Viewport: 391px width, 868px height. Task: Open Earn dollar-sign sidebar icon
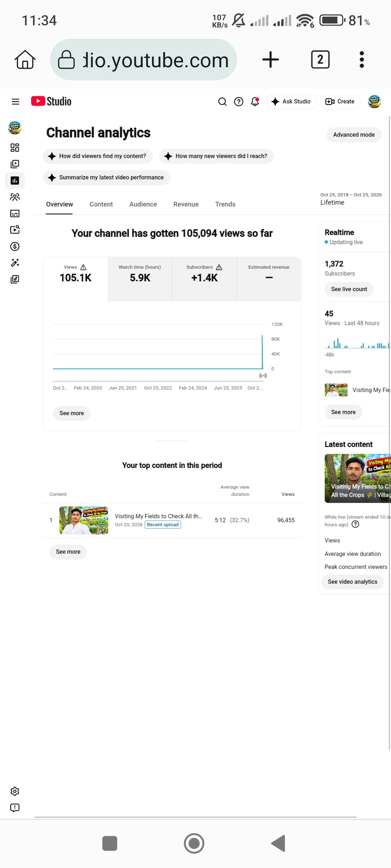[x=15, y=246]
